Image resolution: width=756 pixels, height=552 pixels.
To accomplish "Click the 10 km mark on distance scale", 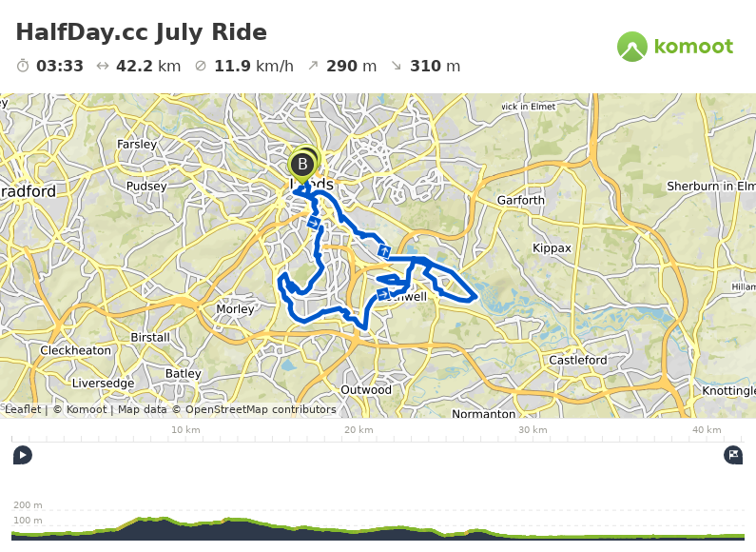I will tap(185, 430).
